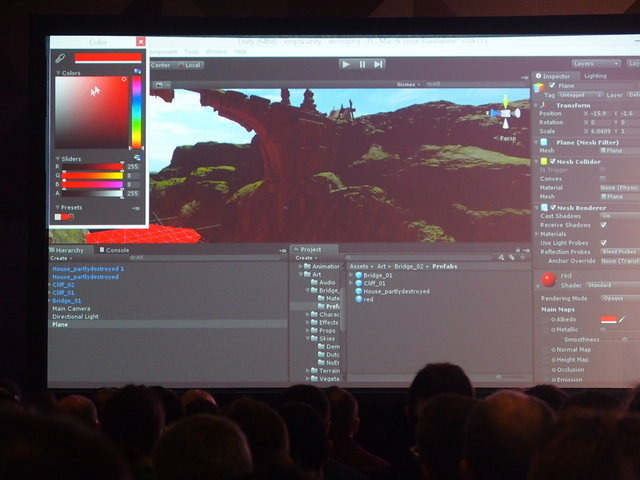
Task: Open the Project Create dropdown
Action: pos(306,258)
